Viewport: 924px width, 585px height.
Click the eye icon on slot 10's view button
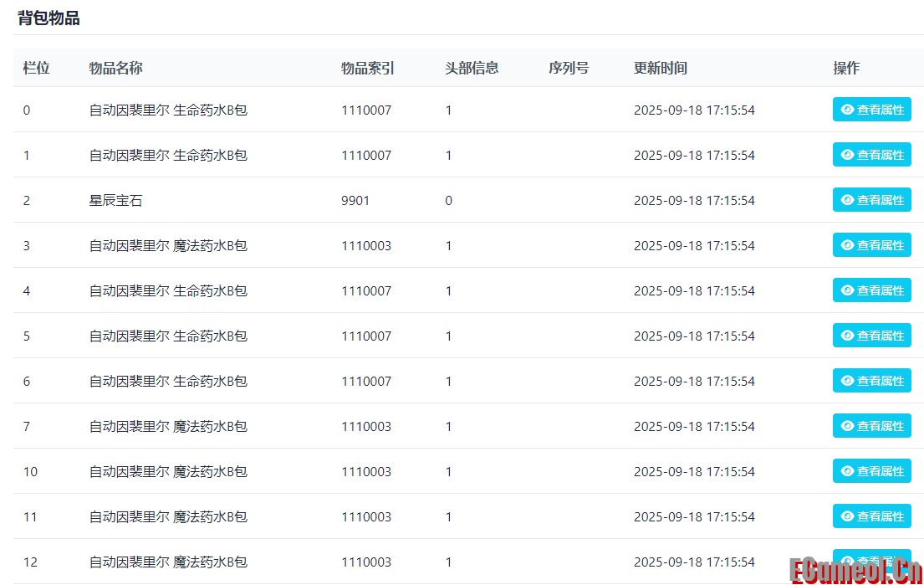(847, 470)
